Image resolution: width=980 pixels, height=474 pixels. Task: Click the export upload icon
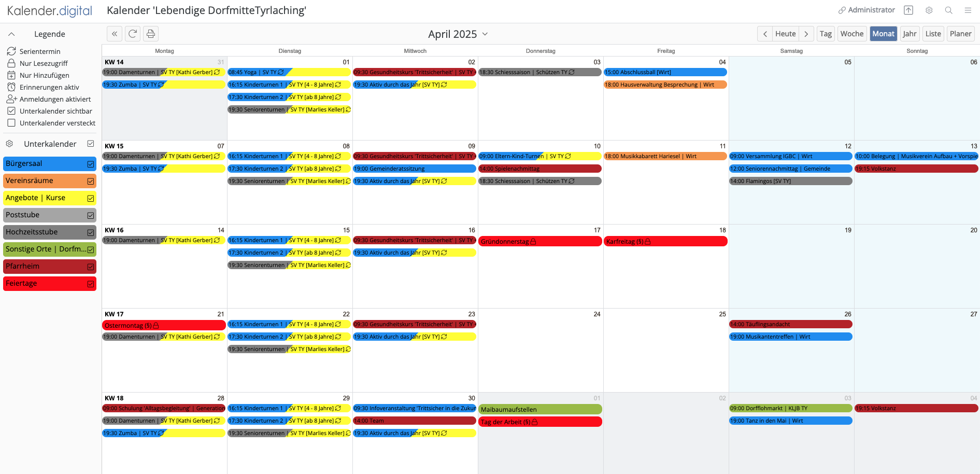coord(908,10)
